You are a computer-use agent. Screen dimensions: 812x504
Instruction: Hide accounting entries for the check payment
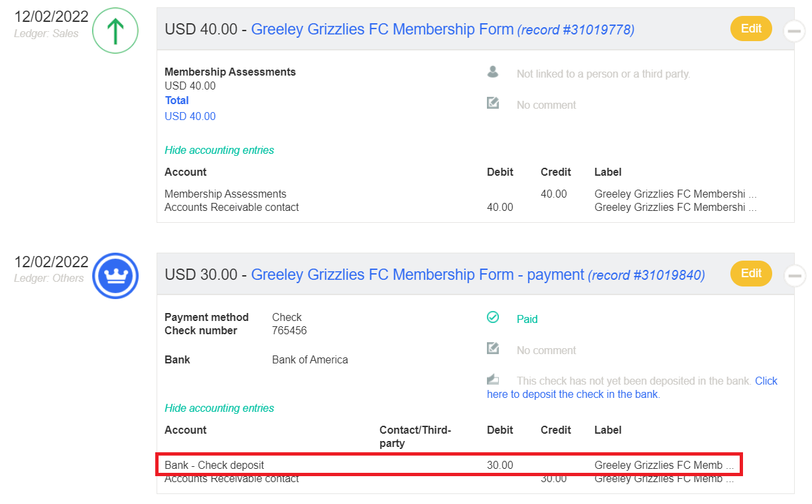[x=219, y=409]
